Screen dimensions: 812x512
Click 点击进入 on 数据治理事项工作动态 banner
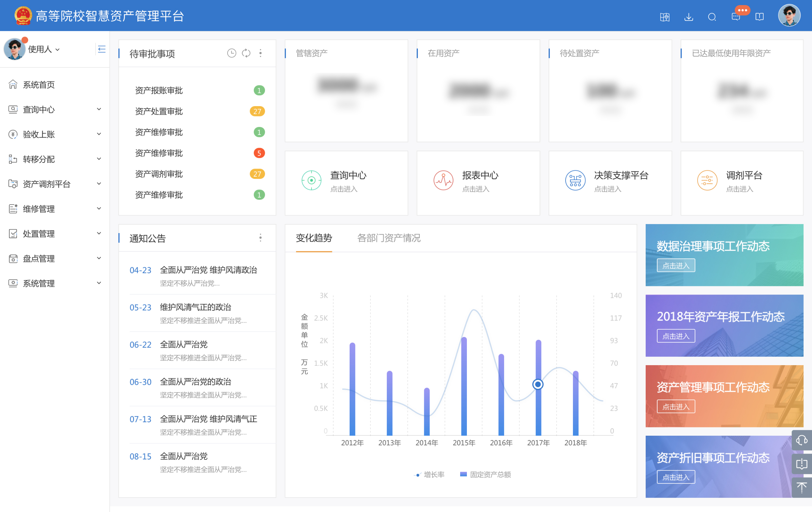(675, 265)
